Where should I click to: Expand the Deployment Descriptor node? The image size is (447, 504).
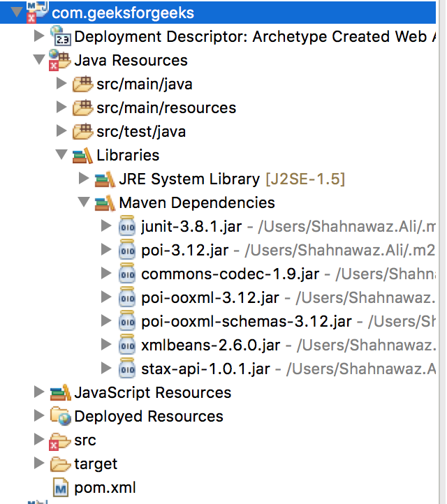39,36
